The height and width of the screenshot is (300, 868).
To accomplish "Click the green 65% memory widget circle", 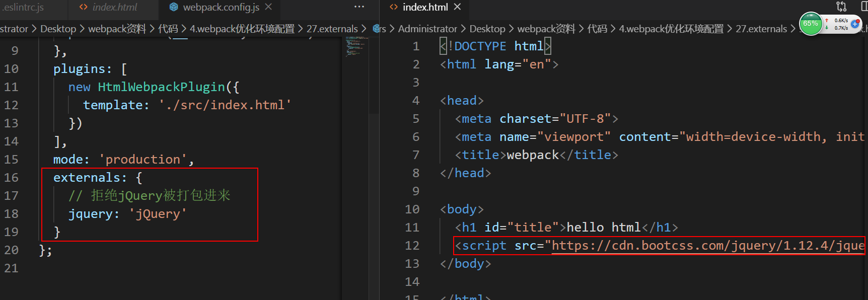I will pos(811,24).
